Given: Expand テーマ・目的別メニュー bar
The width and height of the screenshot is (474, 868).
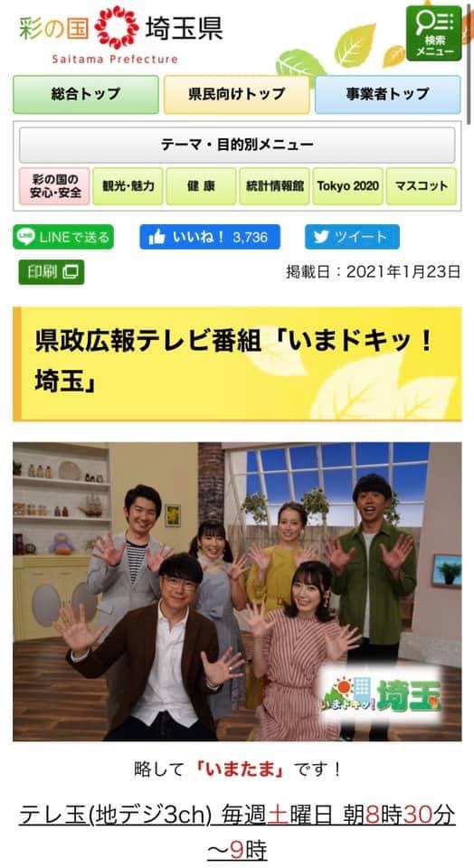Looking at the screenshot, I should [237, 145].
